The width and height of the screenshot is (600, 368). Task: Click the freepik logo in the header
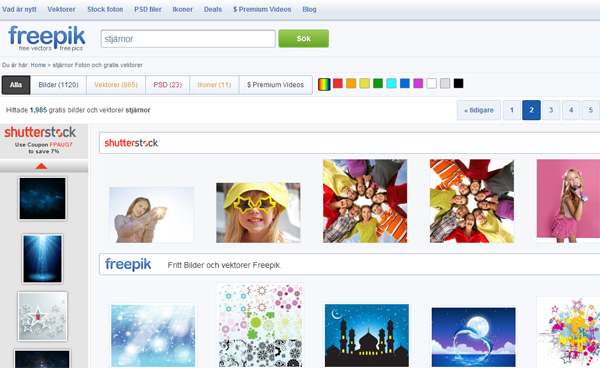click(x=46, y=38)
